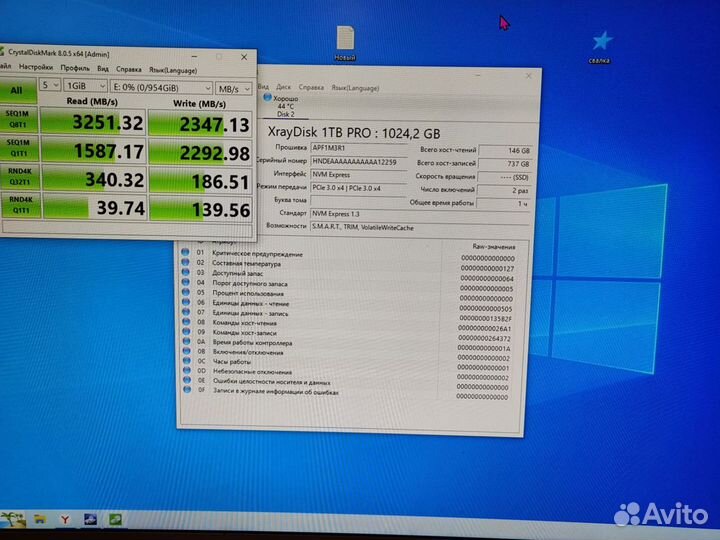Viewport: 720px width, 540px height.
Task: Click status circle of 0A Время работы контроллера
Action: [186, 342]
